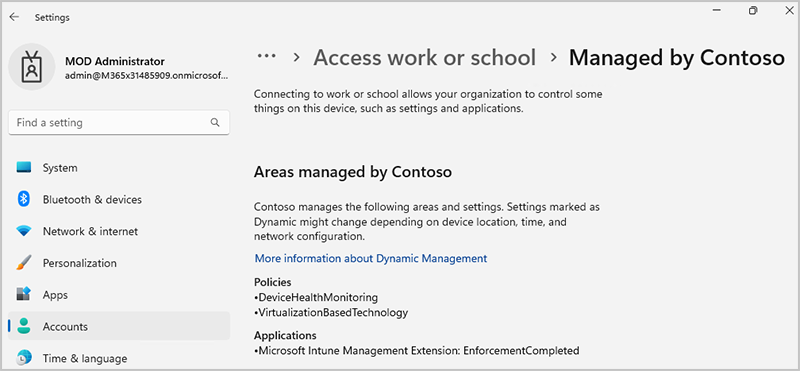Select the VirtualizationBasedTechnology policy entry

click(x=331, y=312)
